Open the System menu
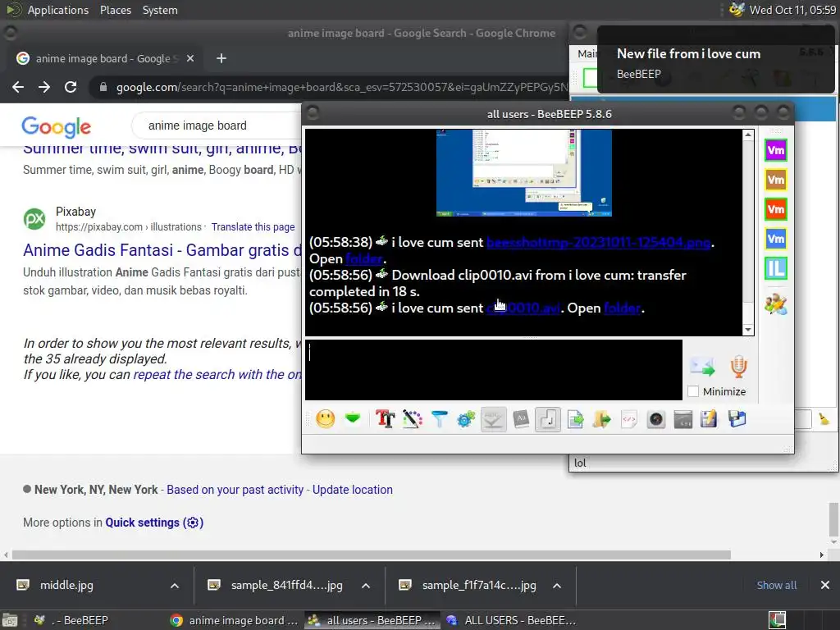 [160, 10]
